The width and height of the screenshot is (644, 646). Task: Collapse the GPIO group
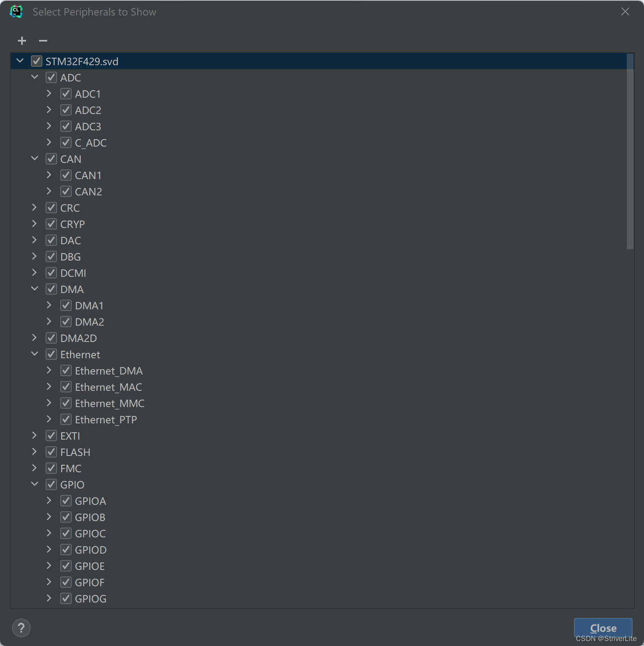click(x=34, y=484)
